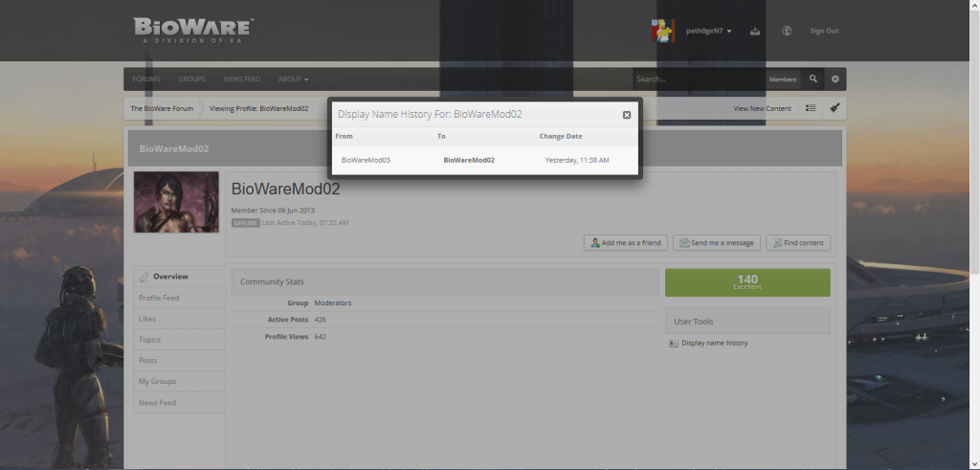This screenshot has width=980, height=470.
Task: Open the FORUMS menu item
Action: coord(146,79)
